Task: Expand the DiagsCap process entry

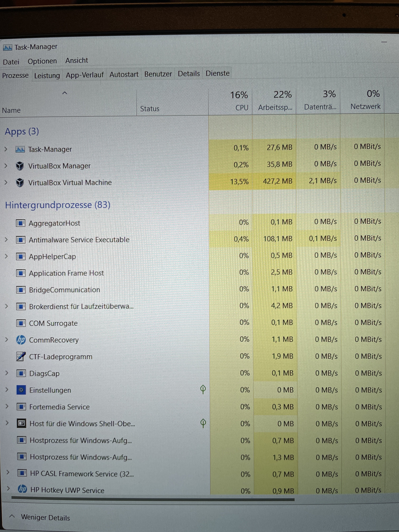Action: click(x=7, y=373)
